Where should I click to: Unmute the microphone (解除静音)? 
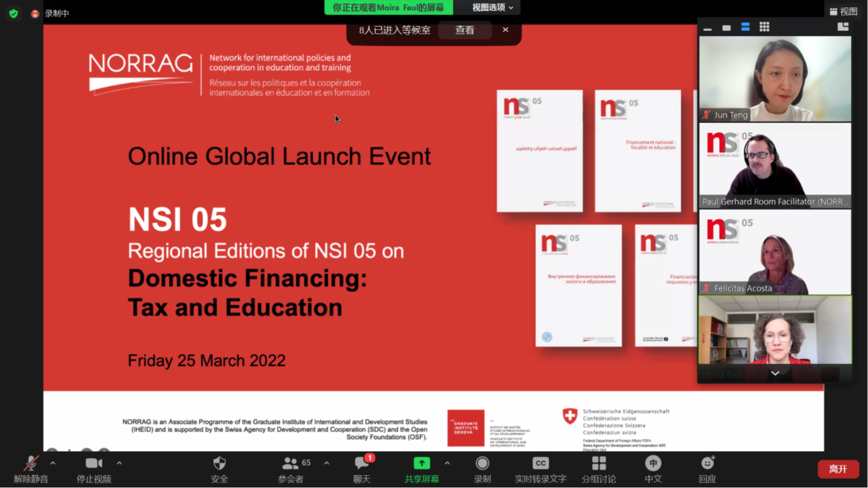(31, 463)
